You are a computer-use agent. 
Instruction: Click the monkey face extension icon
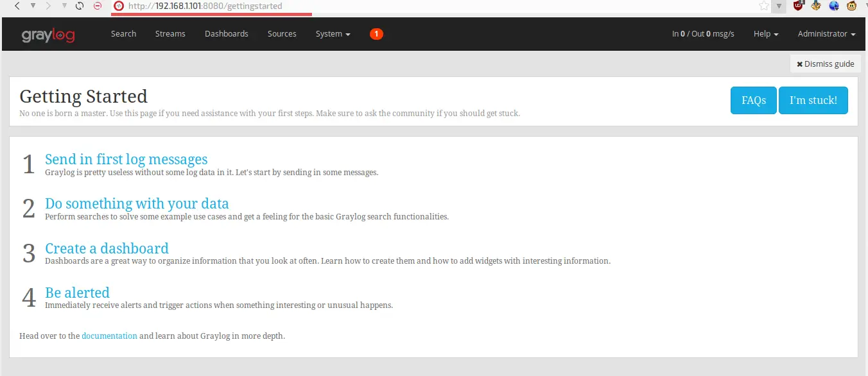(852, 6)
